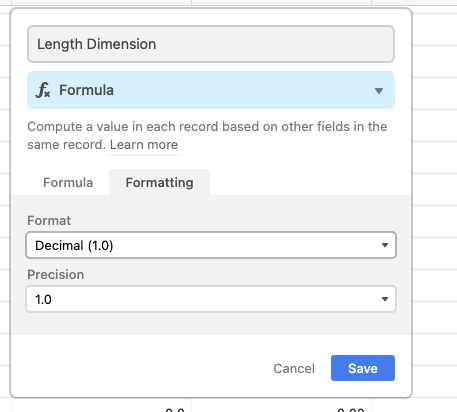
Task: Focus the Length Dimension field name input
Action: click(211, 44)
